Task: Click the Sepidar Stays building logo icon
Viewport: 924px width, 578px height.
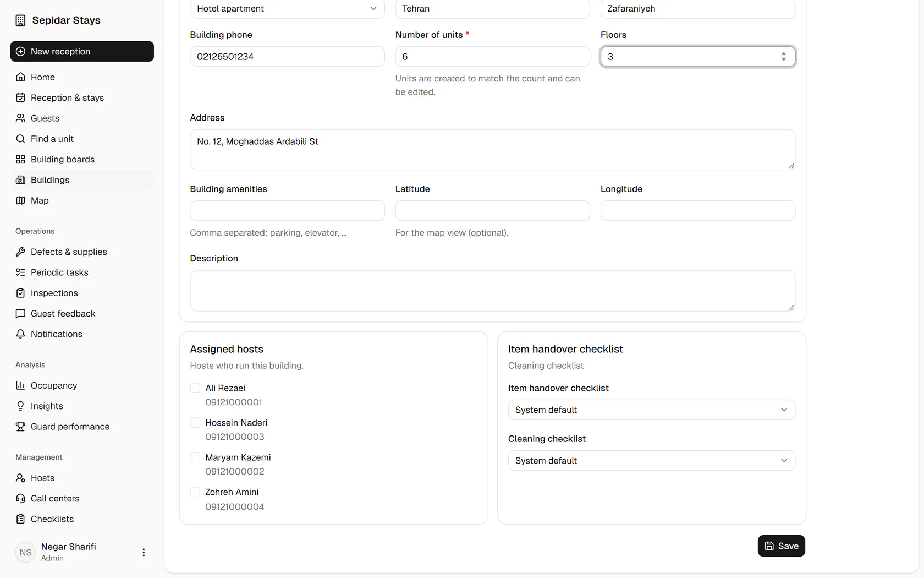Action: click(x=20, y=20)
